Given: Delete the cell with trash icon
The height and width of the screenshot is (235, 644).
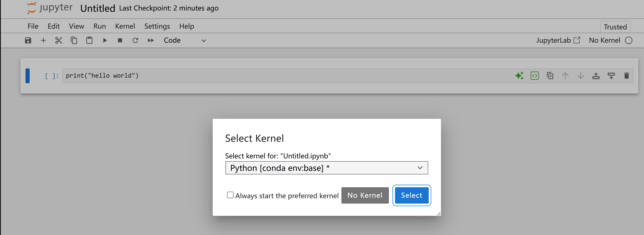Looking at the screenshot, I should point(626,76).
